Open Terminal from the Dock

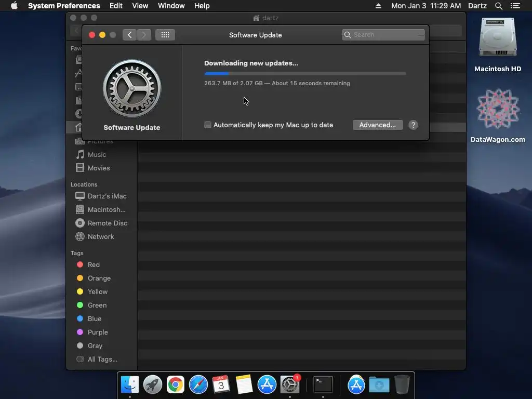(323, 384)
